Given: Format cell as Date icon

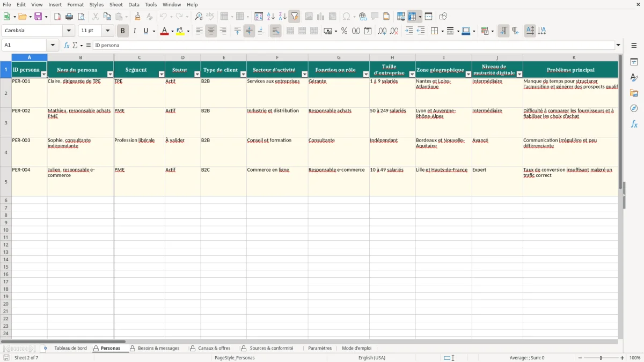Looking at the screenshot, I should pyautogui.click(x=368, y=31).
